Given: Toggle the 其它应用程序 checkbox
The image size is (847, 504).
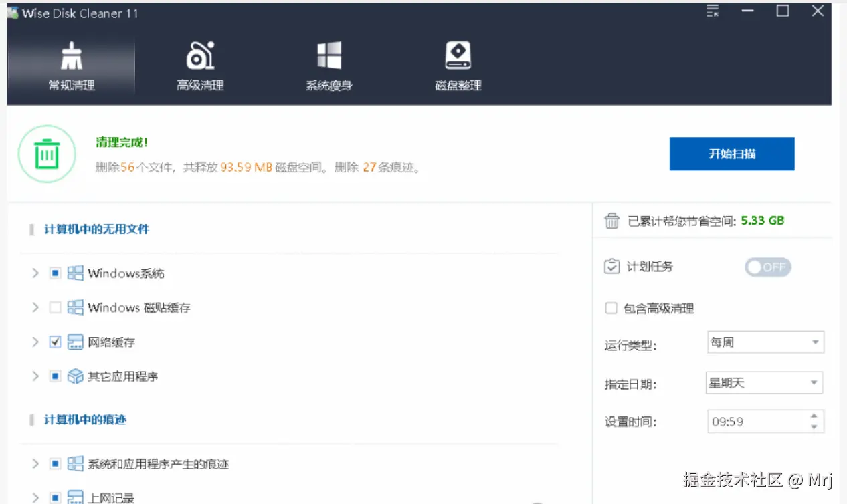Looking at the screenshot, I should tap(56, 376).
